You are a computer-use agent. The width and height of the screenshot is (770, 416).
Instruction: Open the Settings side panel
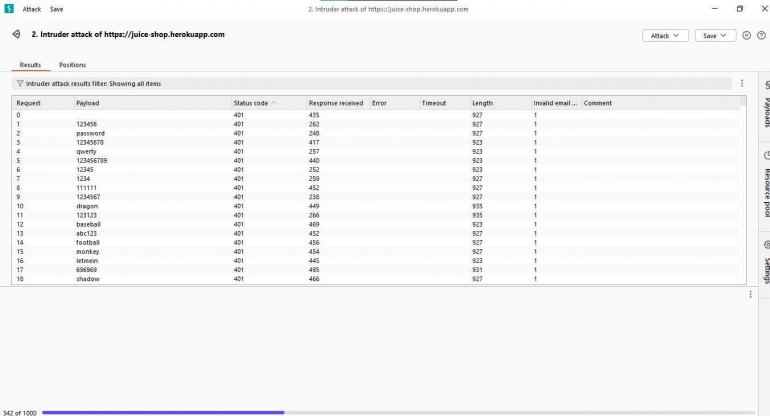click(766, 263)
